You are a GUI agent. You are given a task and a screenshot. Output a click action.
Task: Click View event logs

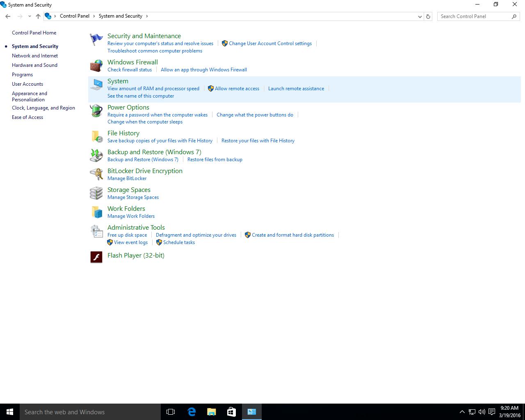(131, 242)
